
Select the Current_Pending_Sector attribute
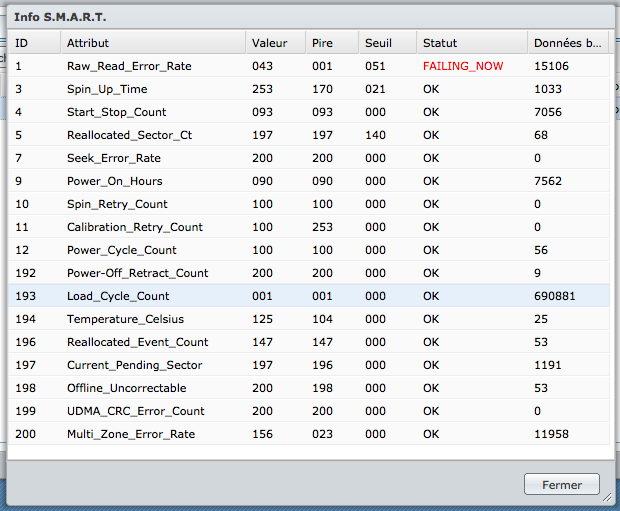(134, 365)
